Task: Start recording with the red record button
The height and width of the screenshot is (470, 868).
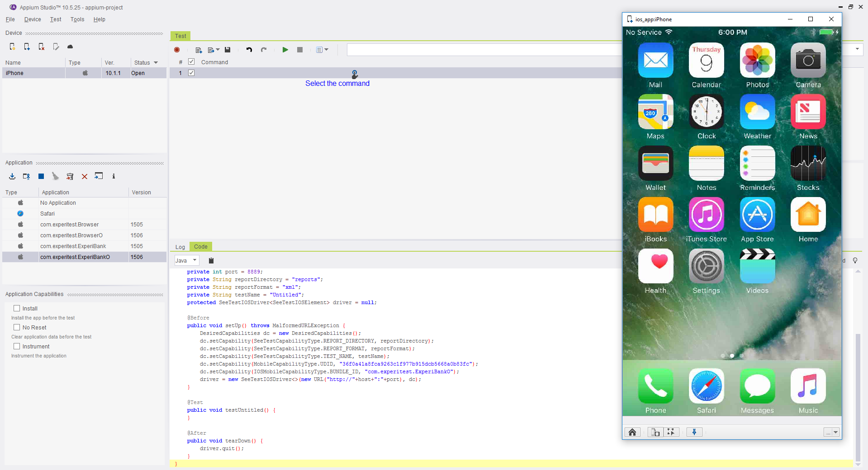Action: click(x=177, y=50)
